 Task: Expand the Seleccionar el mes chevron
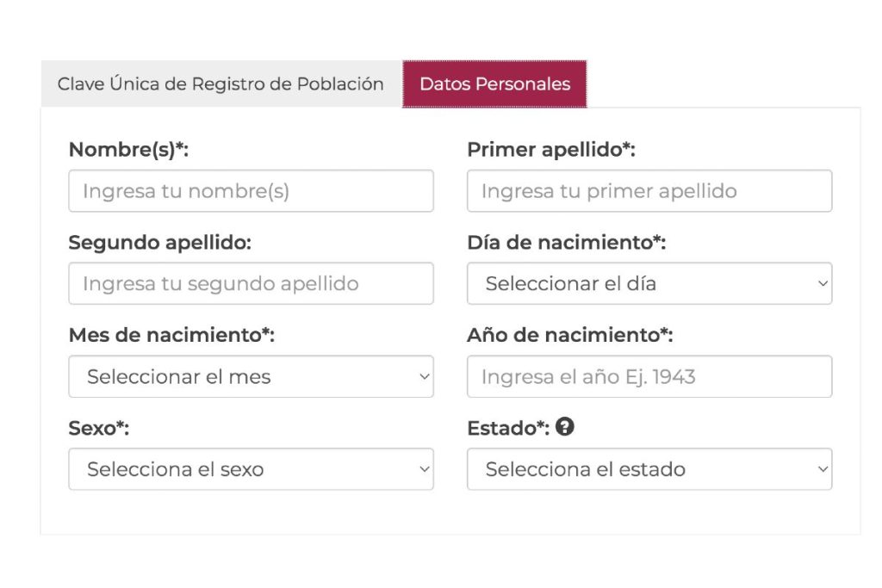tap(423, 376)
